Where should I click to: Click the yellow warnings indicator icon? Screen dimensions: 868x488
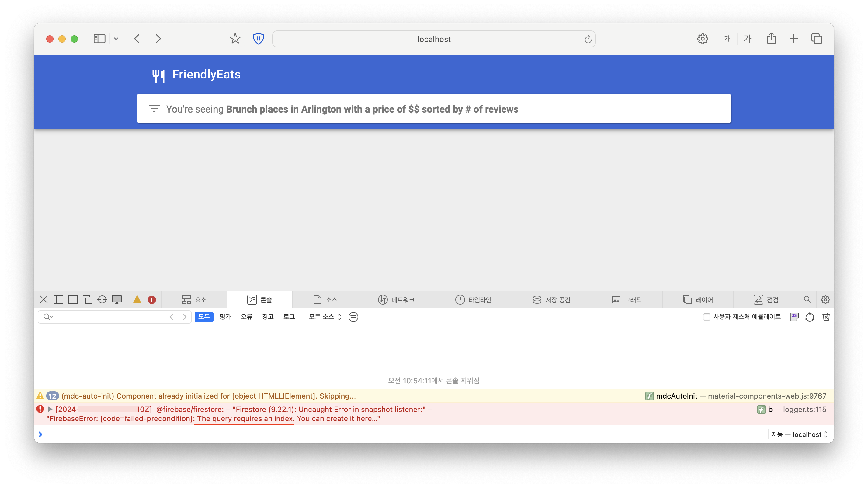coord(137,299)
